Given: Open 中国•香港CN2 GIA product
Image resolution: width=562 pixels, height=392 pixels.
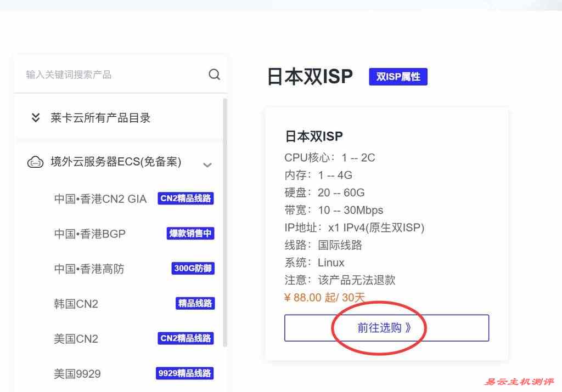Looking at the screenshot, I should pyautogui.click(x=100, y=198).
